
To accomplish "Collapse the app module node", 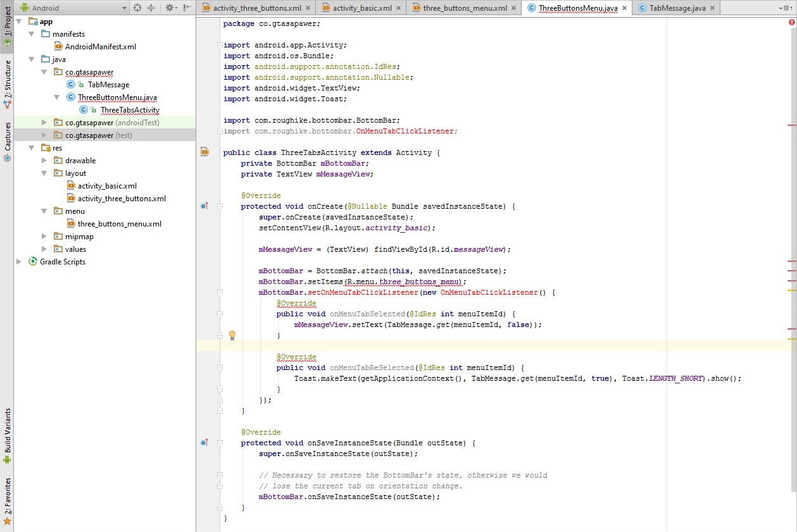I will pos(19,21).
